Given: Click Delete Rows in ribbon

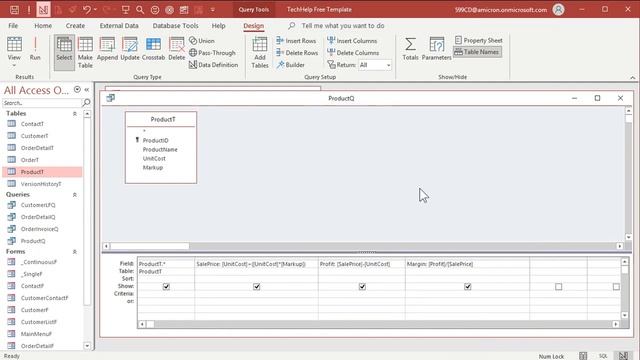Looking at the screenshot, I should click(x=297, y=53).
